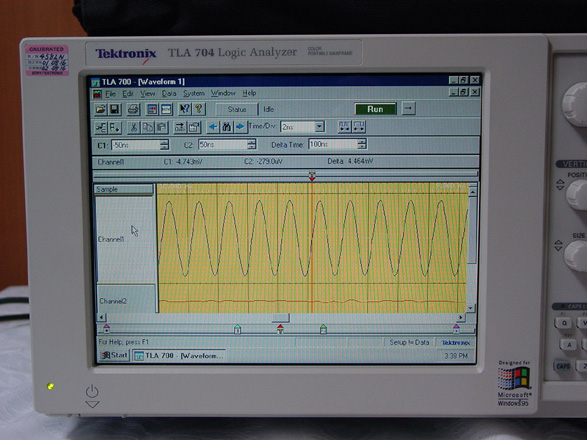
Task: Click the purple begin marker at the overview bar start
Action: coord(107,329)
